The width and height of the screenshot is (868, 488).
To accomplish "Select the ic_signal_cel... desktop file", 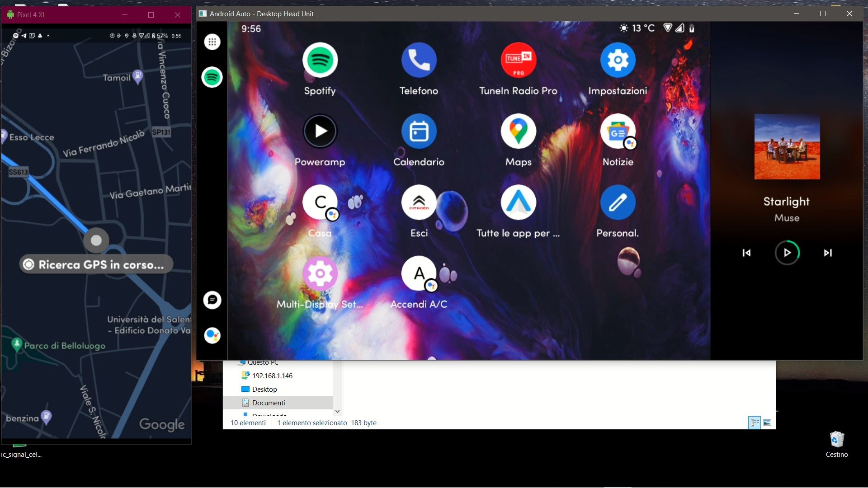I will tap(21, 451).
